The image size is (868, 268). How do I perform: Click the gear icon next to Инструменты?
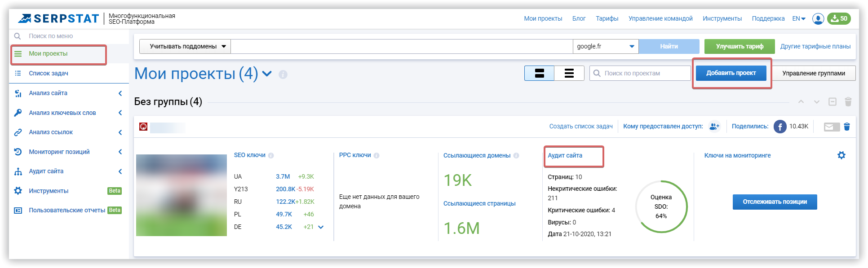pos(18,191)
